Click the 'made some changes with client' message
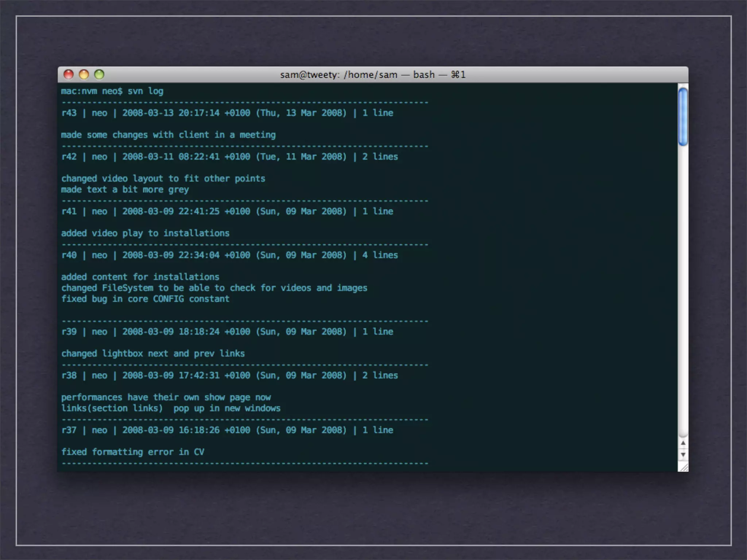 tap(168, 135)
